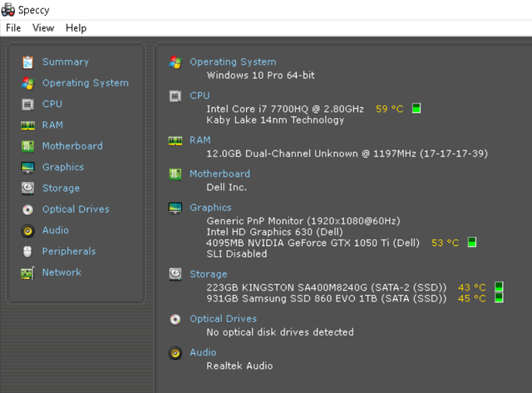The width and height of the screenshot is (532, 393).
Task: Open the Help menu
Action: [x=76, y=27]
